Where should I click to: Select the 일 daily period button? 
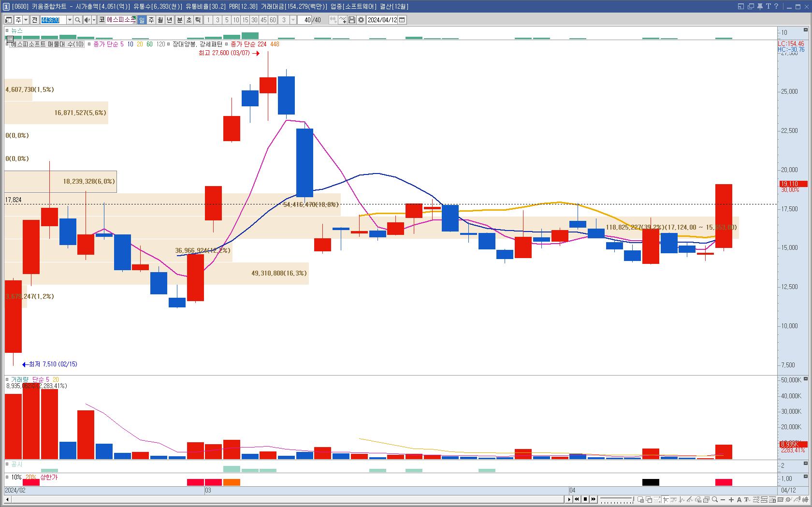click(142, 20)
